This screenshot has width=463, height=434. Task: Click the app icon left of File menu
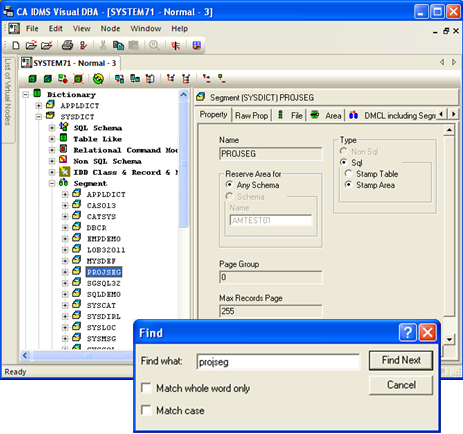[14, 29]
